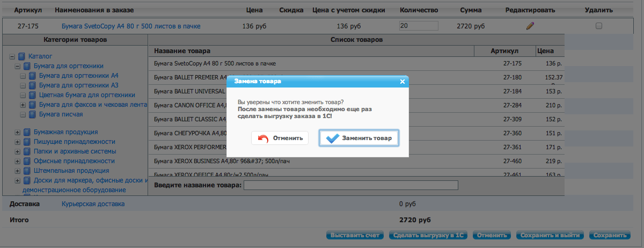Select row Бумага SvetoCopy A4 in product list

[x=356, y=63]
